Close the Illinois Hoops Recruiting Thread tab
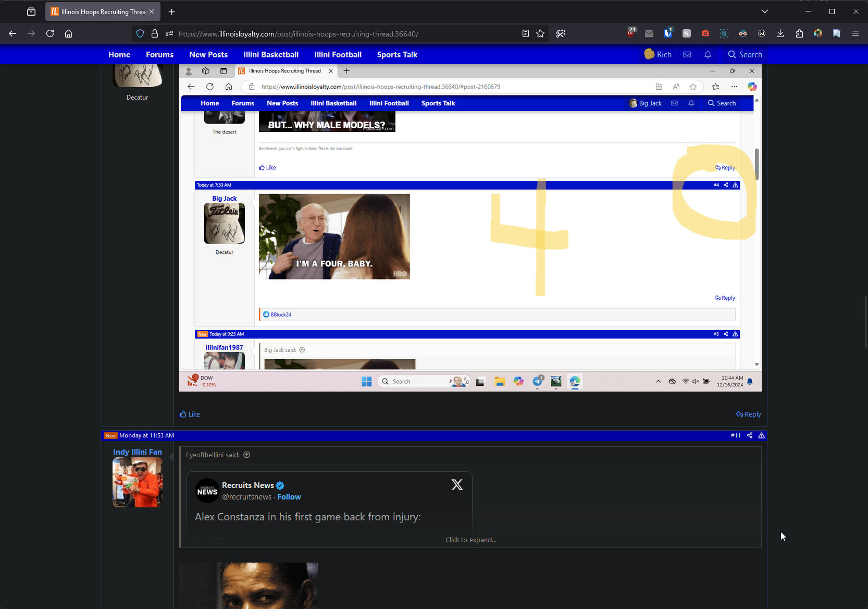 point(152,11)
